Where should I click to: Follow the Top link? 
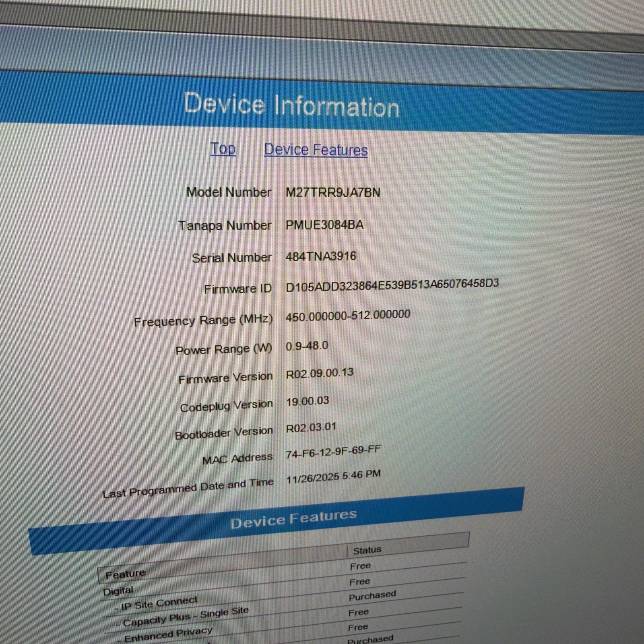(223, 149)
